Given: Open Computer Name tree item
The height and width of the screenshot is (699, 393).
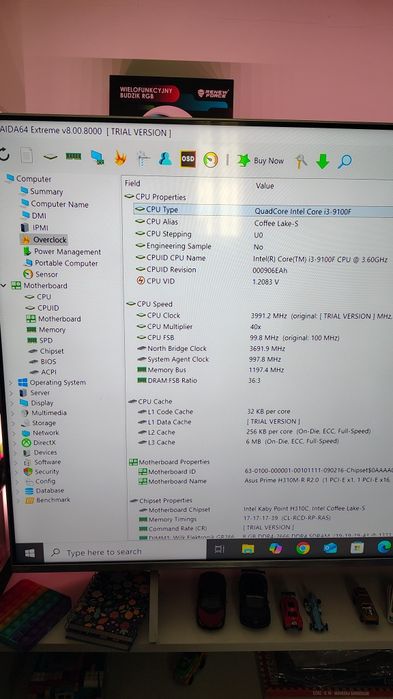Looking at the screenshot, I should pyautogui.click(x=54, y=204).
